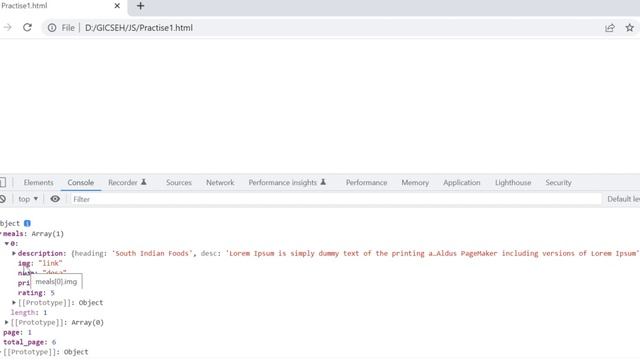The width and height of the screenshot is (640, 360).
Task: Open a new browser tab
Action: [140, 6]
